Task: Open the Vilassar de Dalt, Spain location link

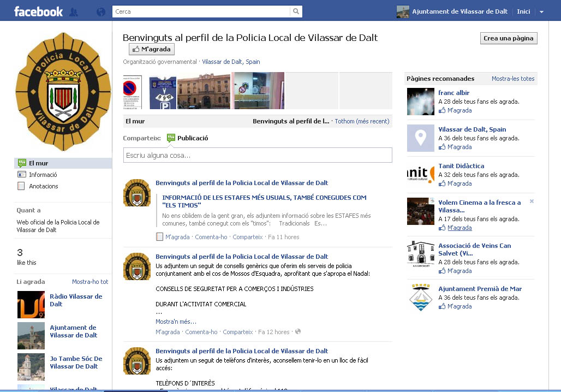Action: [231, 62]
